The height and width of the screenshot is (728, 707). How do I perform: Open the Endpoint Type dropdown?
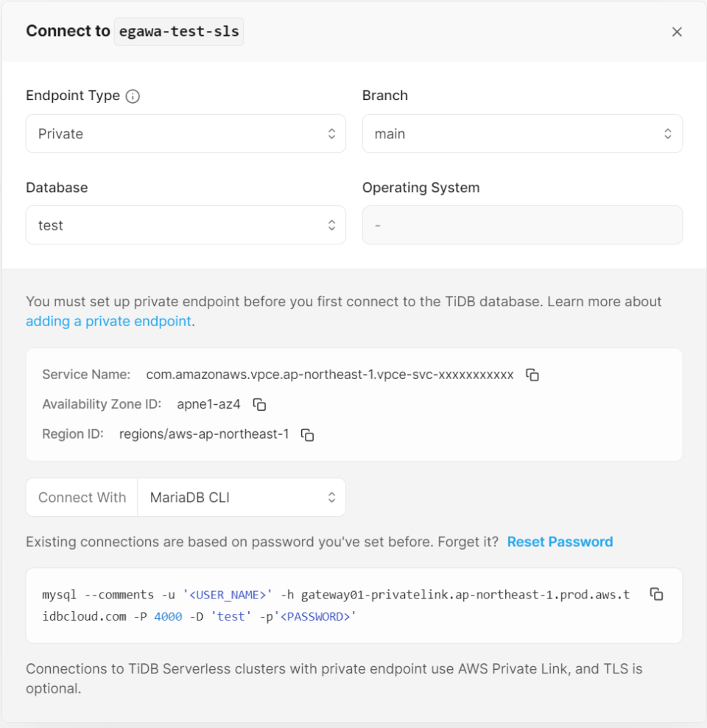186,133
